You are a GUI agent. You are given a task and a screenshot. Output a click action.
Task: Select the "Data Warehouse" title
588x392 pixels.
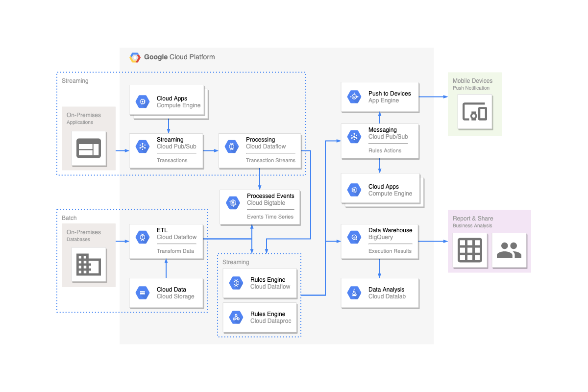(x=391, y=230)
